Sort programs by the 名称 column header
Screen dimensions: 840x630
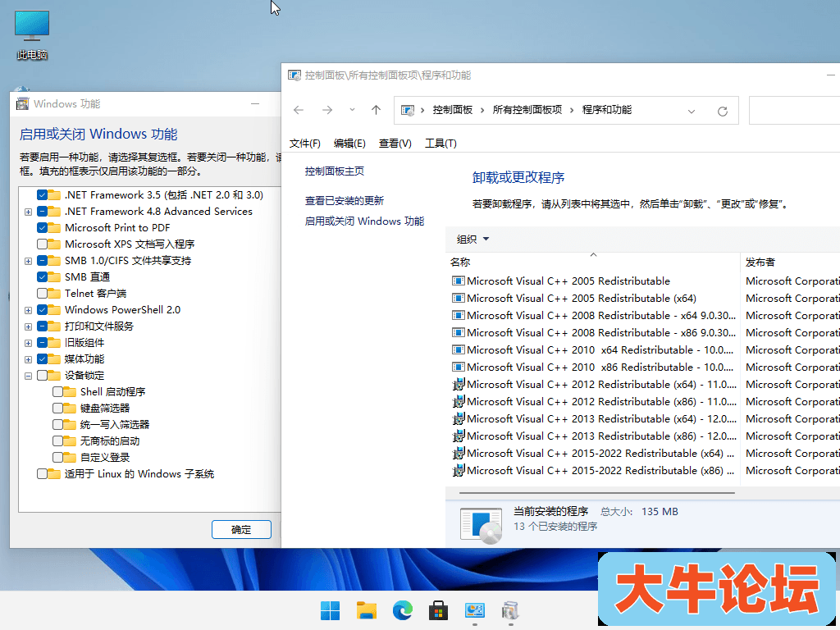pyautogui.click(x=592, y=262)
